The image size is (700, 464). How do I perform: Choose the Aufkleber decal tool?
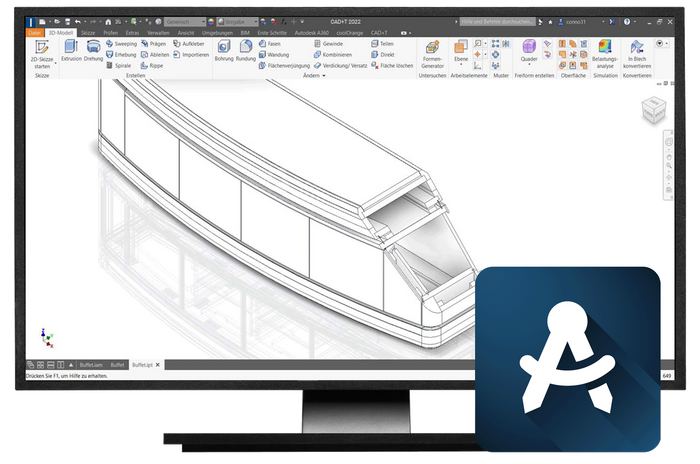tap(189, 44)
